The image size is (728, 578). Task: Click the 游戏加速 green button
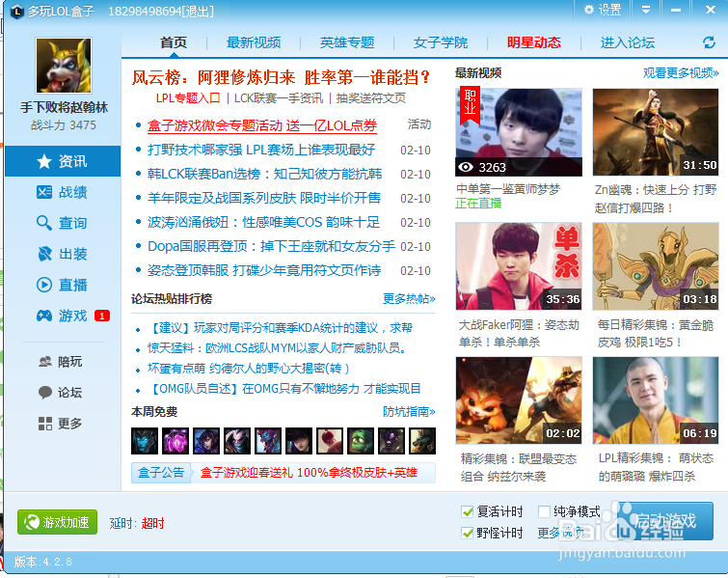coord(57,522)
